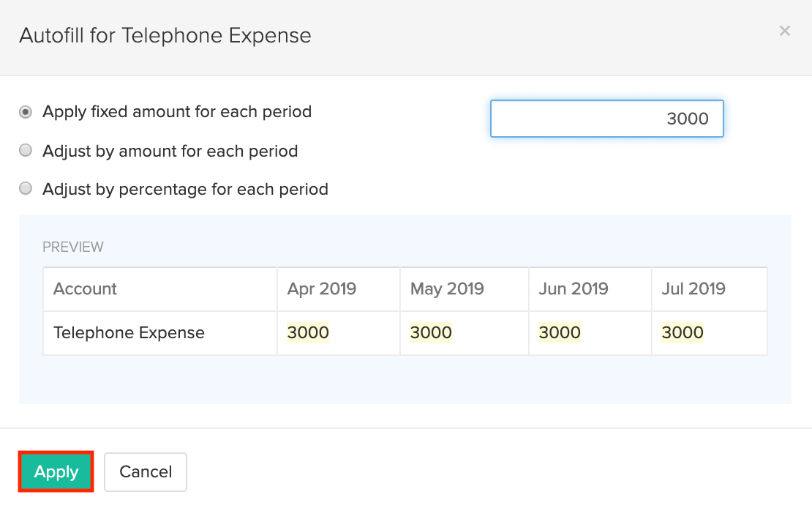This screenshot has width=812, height=511.
Task: Select 'Adjust by percentage for each period' radio
Action: click(26, 189)
